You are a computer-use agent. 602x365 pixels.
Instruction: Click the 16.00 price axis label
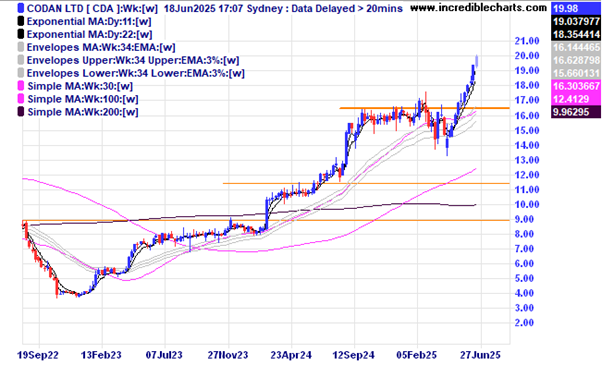point(527,115)
